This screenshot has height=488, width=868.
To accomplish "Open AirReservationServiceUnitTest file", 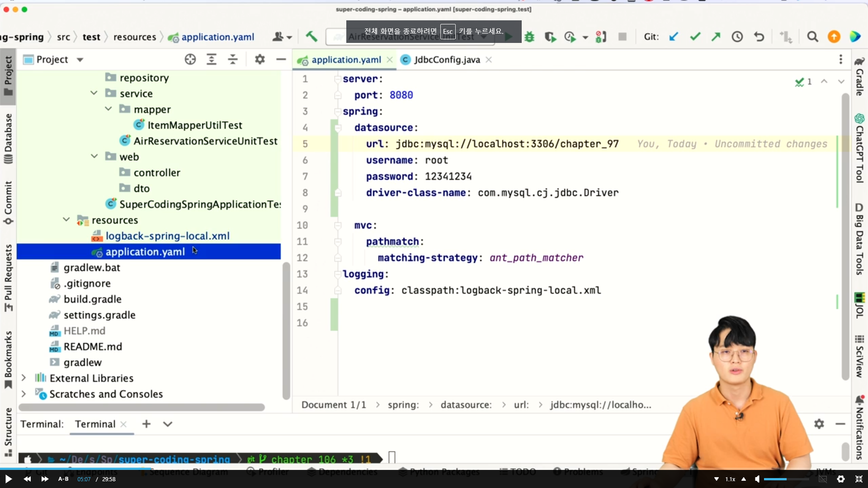I will pos(205,141).
